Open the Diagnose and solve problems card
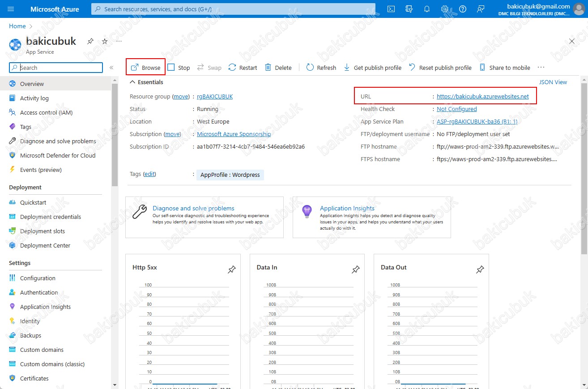The height and width of the screenshot is (389, 588). [205, 217]
